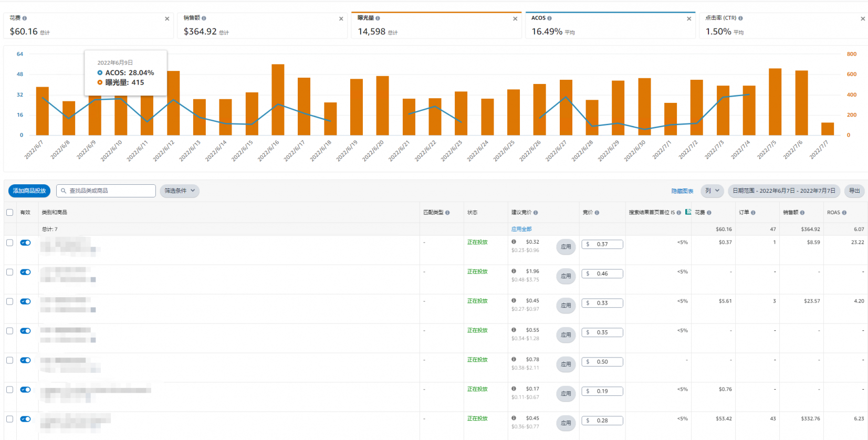
Task: Remove the 销售额 metric card with its X
Action: coord(341,19)
